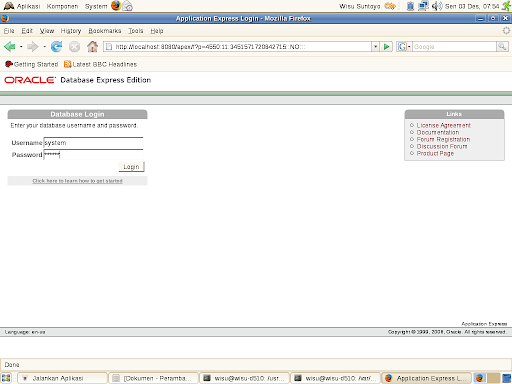This screenshot has width=512, height=384.
Task: Click the page icon in the address bar
Action: coord(109,47)
